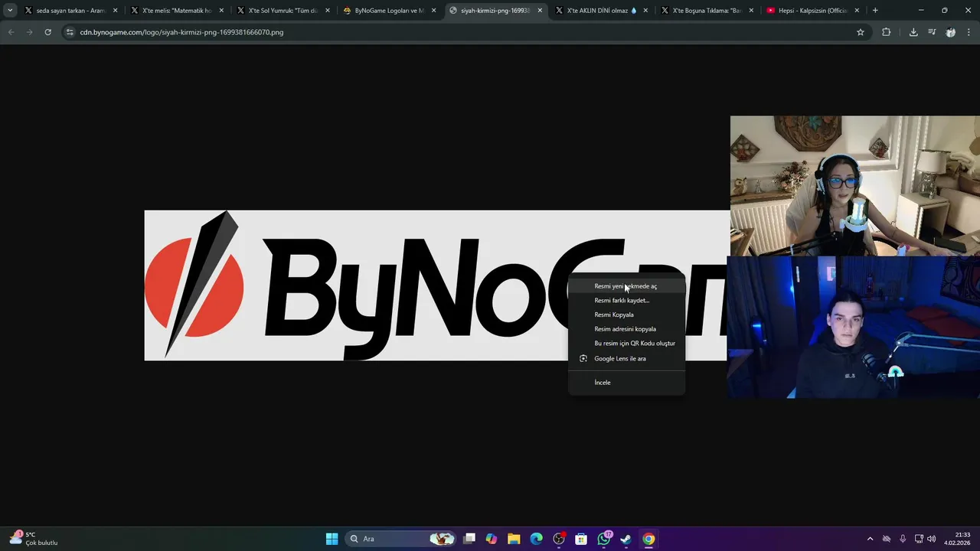Image resolution: width=980 pixels, height=551 pixels.
Task: Select 'Bu resim için QR Kodu oluştur'
Action: coord(626,344)
